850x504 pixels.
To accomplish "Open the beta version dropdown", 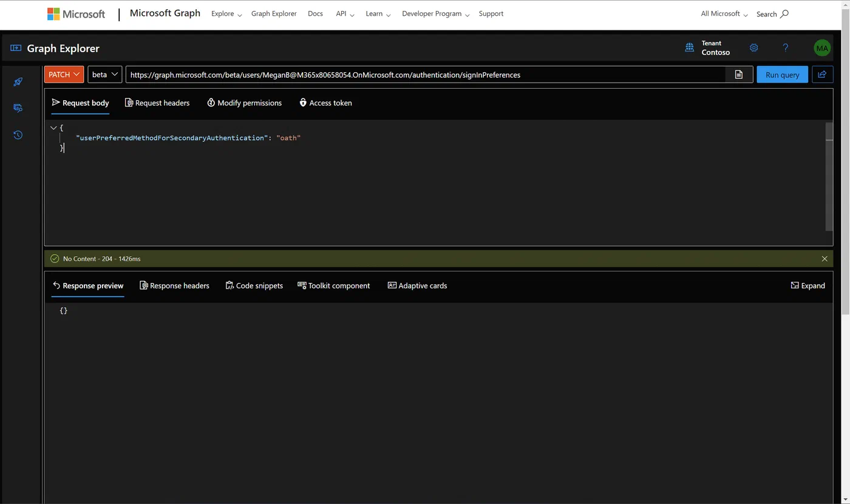I will tap(105, 74).
